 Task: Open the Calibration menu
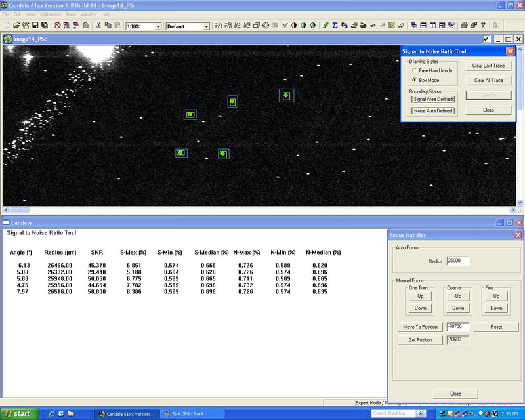point(50,14)
